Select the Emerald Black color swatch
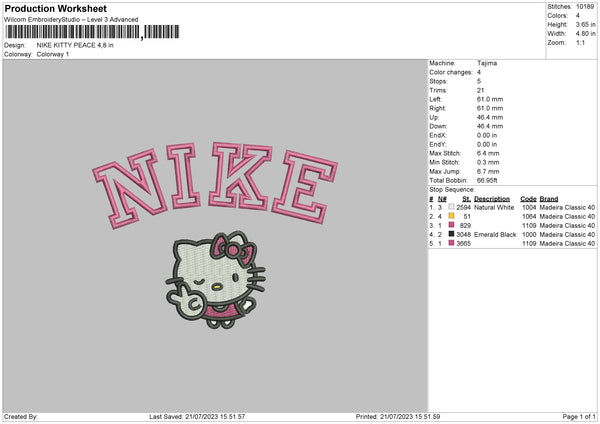The height and width of the screenshot is (424, 600). coord(452,234)
